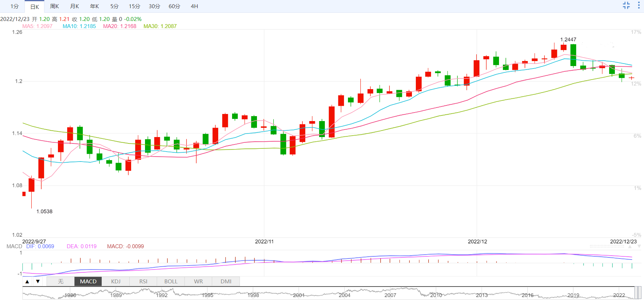Click the black up arrow beside indicator tabs
The height and width of the screenshot is (305, 644).
[x=27, y=282]
